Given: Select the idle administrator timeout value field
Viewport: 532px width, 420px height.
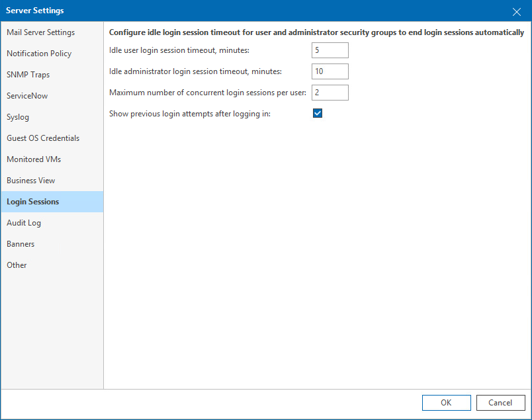Looking at the screenshot, I should (330, 71).
